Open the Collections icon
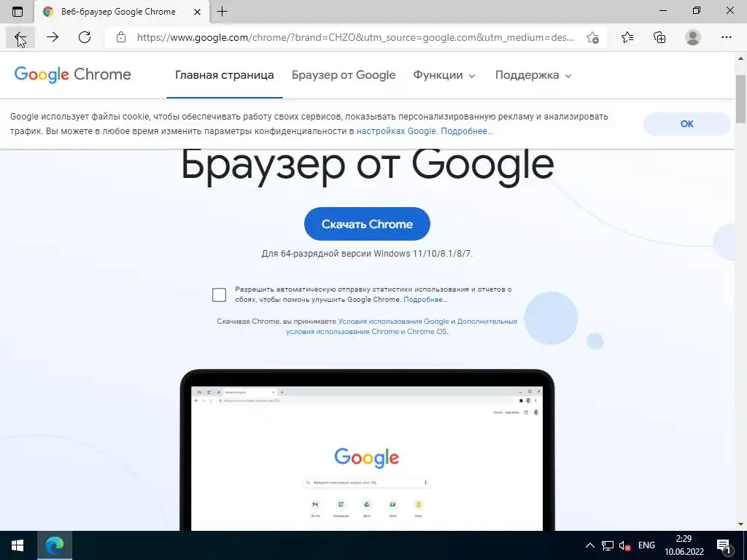The height and width of the screenshot is (560, 747). click(659, 37)
